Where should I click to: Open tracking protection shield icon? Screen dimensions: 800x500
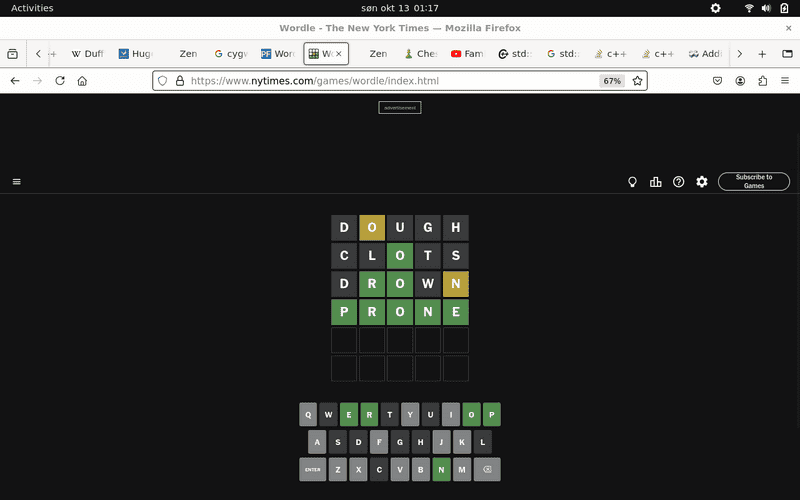pos(163,81)
